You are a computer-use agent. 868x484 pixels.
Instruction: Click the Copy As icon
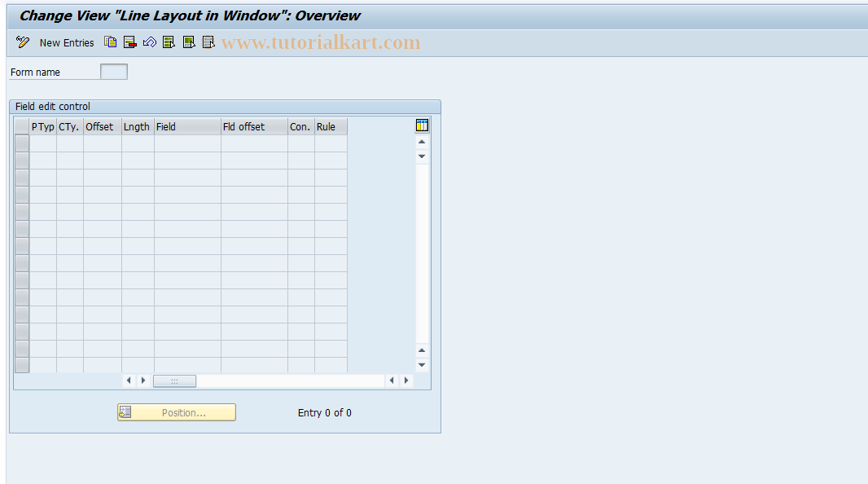110,42
